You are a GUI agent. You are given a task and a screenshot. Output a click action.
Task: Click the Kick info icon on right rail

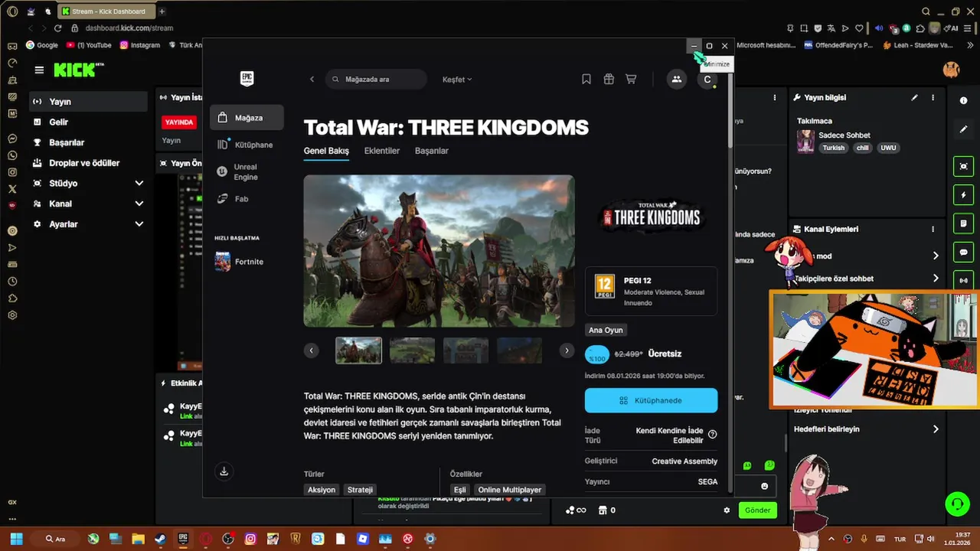(x=963, y=101)
